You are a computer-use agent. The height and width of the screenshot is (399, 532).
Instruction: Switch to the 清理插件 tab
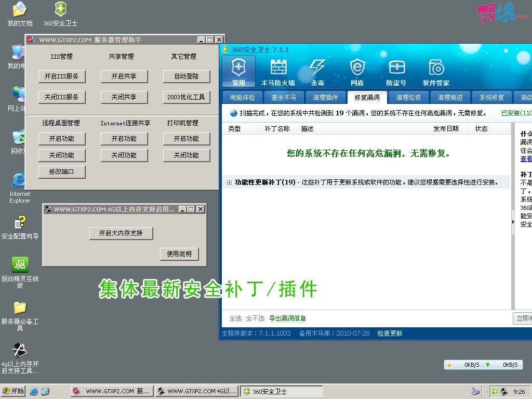(x=325, y=98)
